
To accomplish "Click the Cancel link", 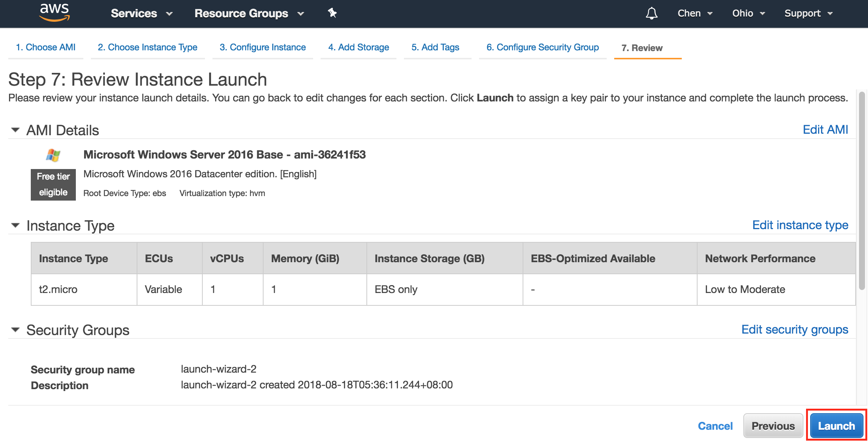I will coord(715,426).
